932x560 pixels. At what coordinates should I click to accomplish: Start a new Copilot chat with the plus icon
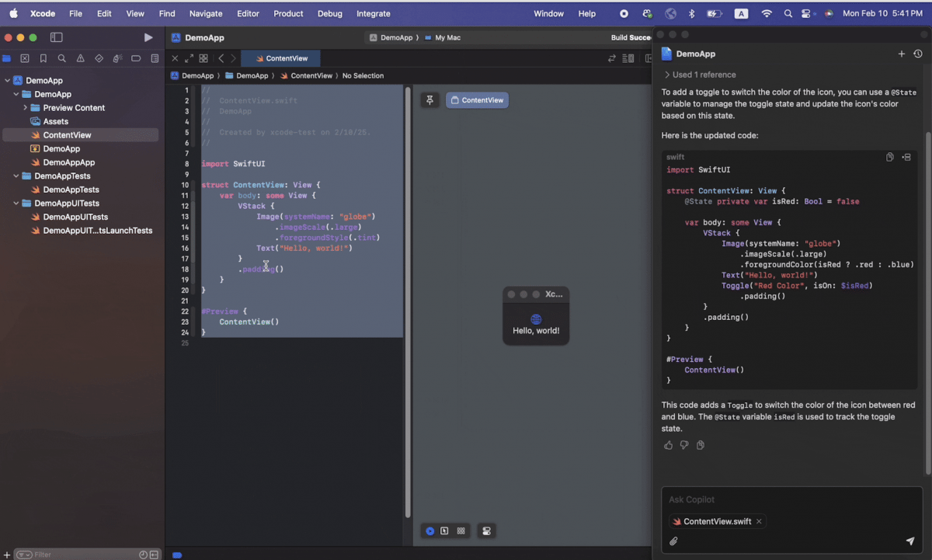click(x=902, y=54)
